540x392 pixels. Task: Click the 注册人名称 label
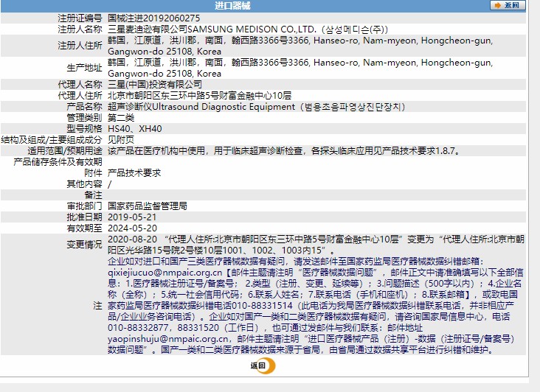[80, 29]
